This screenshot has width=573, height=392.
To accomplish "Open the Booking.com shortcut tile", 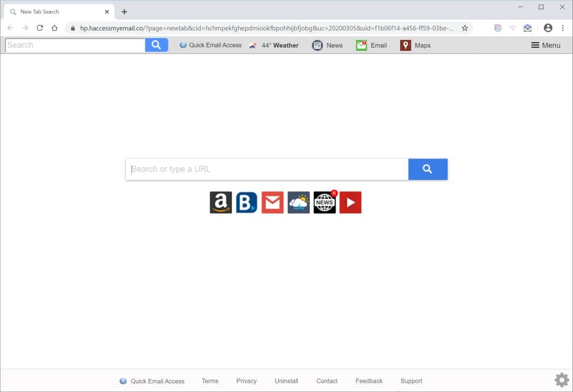I will (247, 203).
